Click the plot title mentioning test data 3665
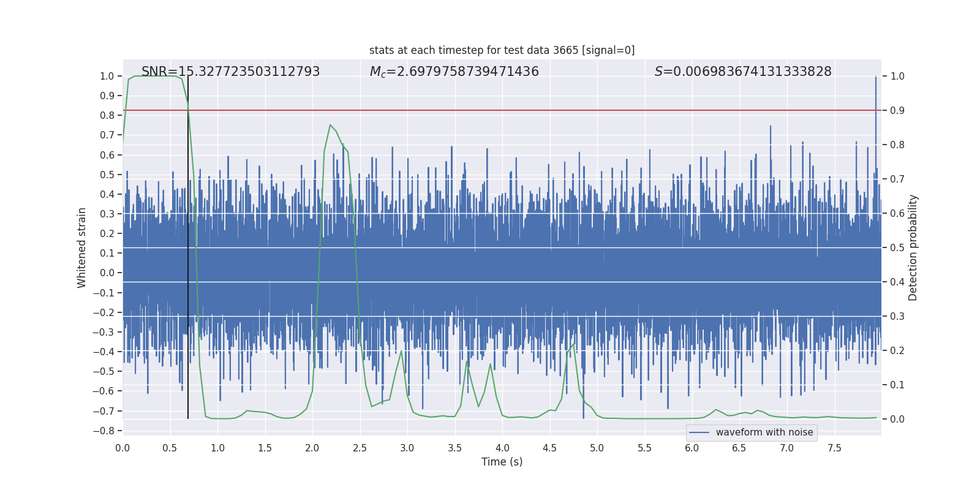Screen dimensions: 980x490 (x=502, y=50)
